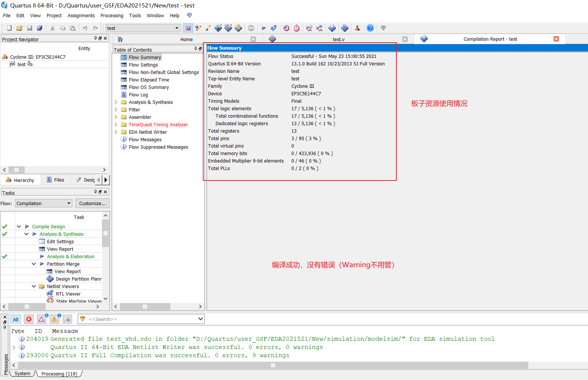Click the Copy toolbar icon
588x380 pixels.
click(x=62, y=28)
